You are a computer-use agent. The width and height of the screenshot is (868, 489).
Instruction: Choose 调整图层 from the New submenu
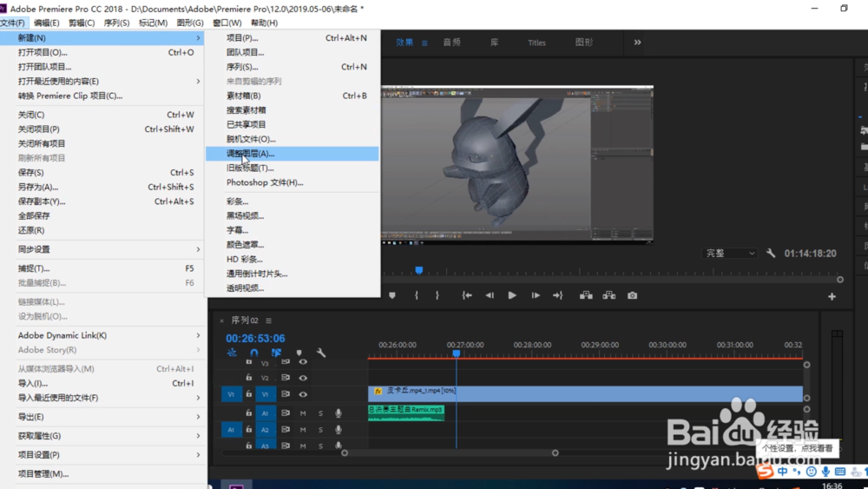pos(293,154)
